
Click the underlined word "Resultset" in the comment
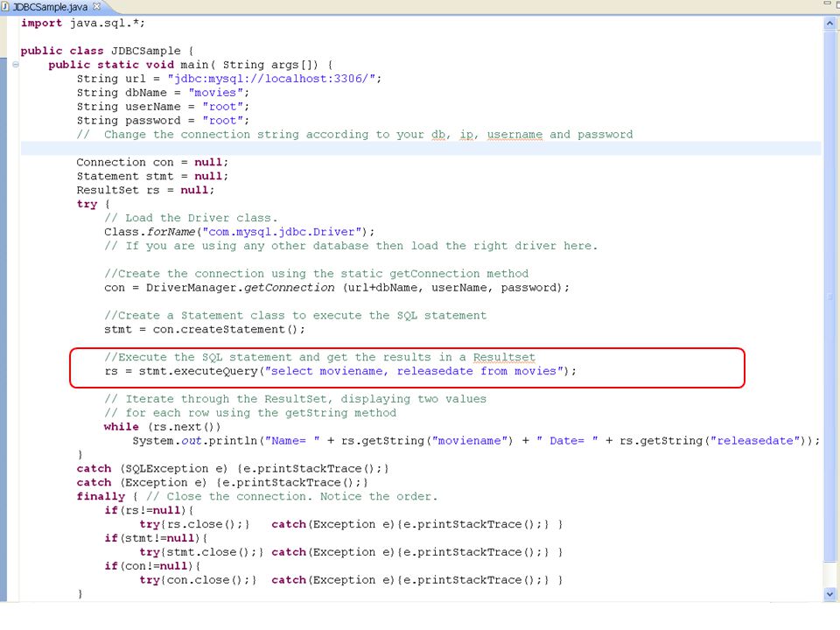pos(504,357)
